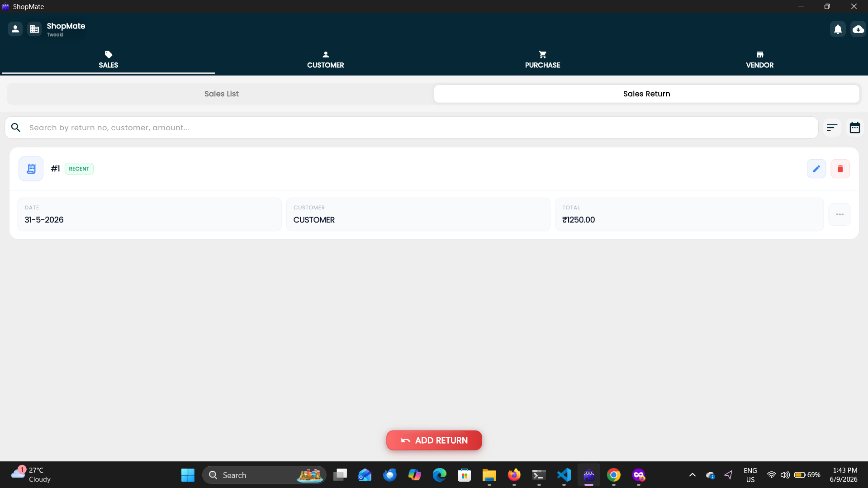Open the Windows Start menu
Screen dimensions: 868x488
pyautogui.click(x=188, y=475)
